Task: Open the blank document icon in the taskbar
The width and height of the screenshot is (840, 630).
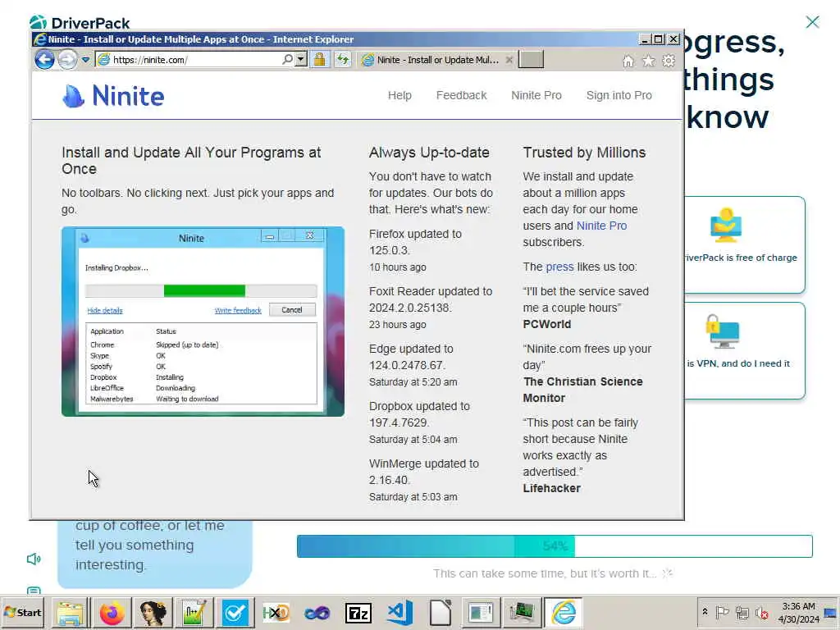Action: point(440,612)
